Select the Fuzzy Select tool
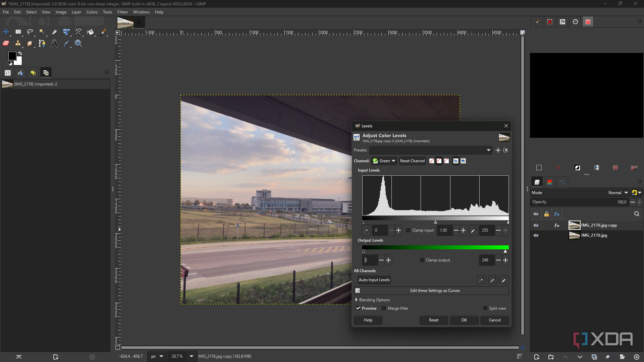644x362 pixels. click(x=42, y=32)
